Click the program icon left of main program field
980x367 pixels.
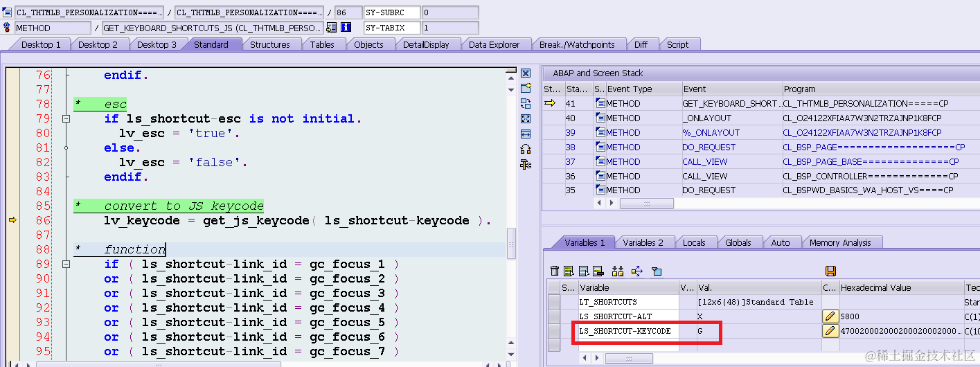8,12
